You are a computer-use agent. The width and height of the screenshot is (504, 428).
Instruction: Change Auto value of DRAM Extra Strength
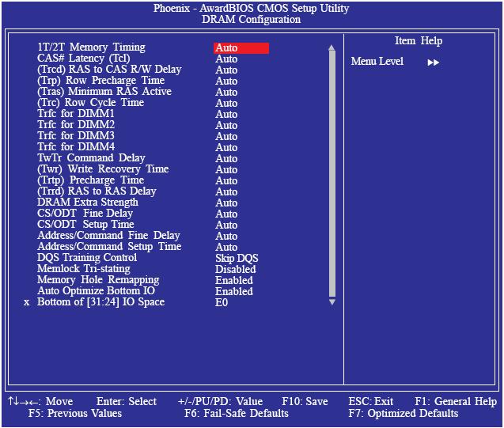coord(226,203)
